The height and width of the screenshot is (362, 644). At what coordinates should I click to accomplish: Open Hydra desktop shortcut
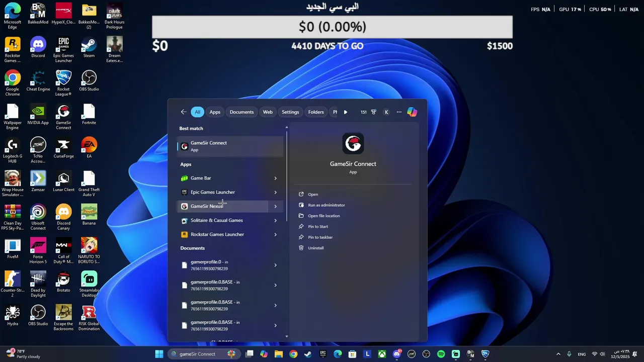point(13,316)
